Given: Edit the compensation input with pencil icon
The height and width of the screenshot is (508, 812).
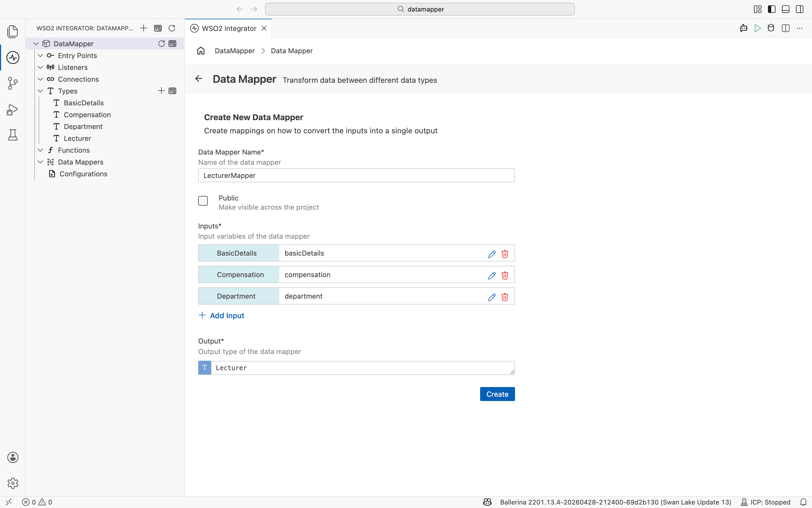Looking at the screenshot, I should [x=492, y=276].
